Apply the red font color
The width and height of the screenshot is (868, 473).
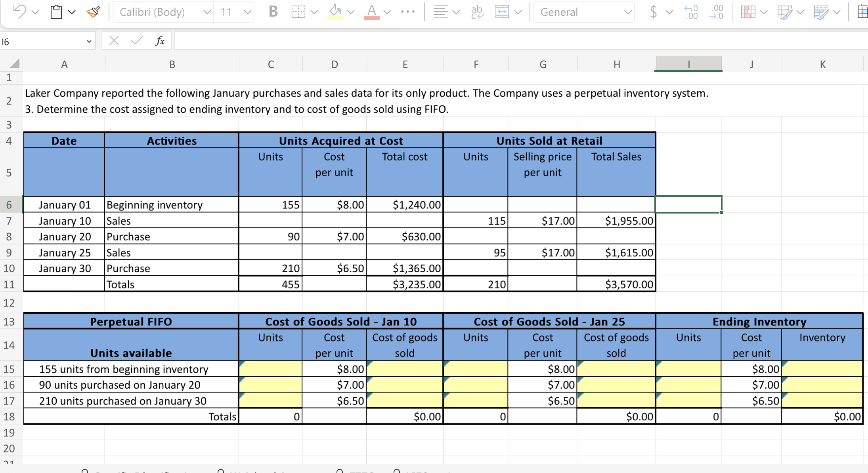(371, 12)
